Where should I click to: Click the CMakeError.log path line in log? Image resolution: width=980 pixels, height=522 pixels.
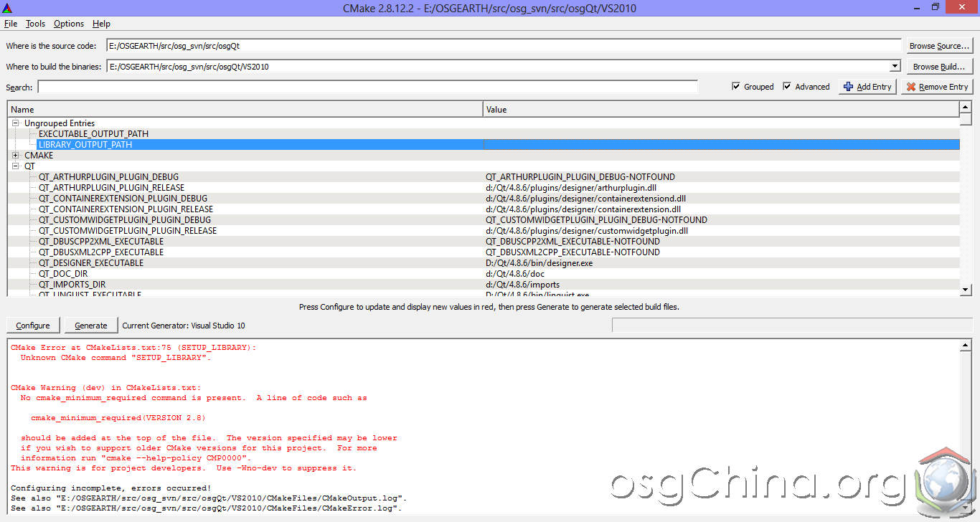[207, 508]
